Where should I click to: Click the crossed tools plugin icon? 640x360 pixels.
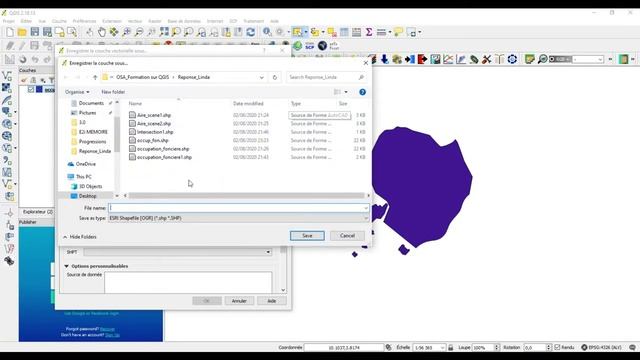(x=486, y=59)
